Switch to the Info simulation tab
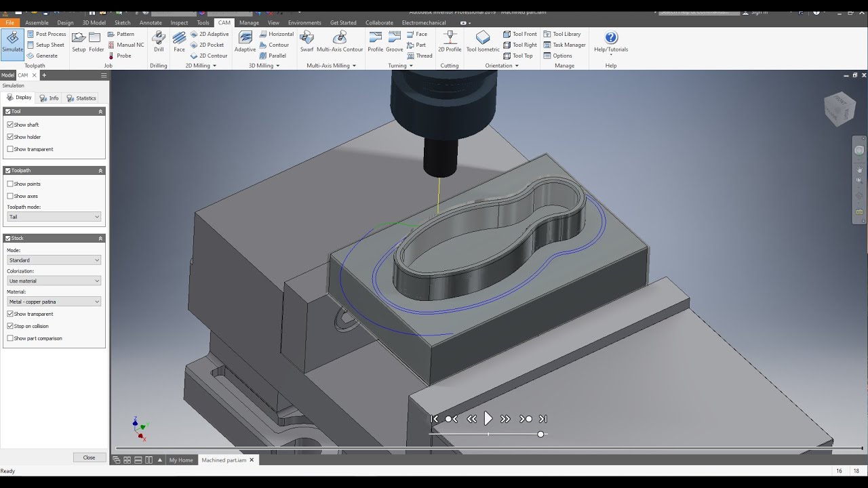The width and height of the screenshot is (868, 488). click(50, 98)
